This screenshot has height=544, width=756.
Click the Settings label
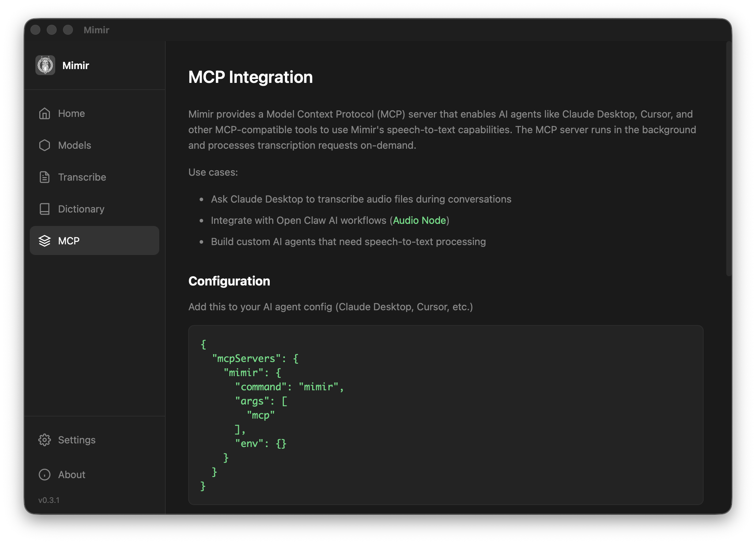tap(76, 440)
